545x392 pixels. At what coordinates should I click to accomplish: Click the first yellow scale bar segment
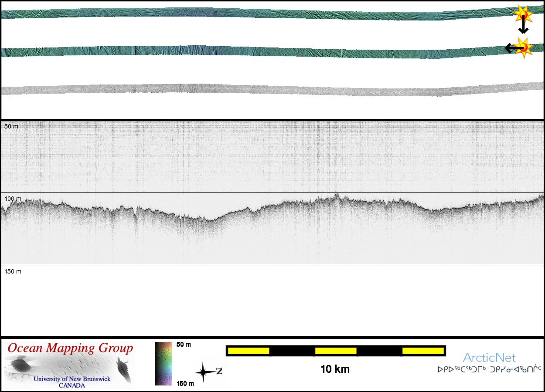[x=248, y=351]
